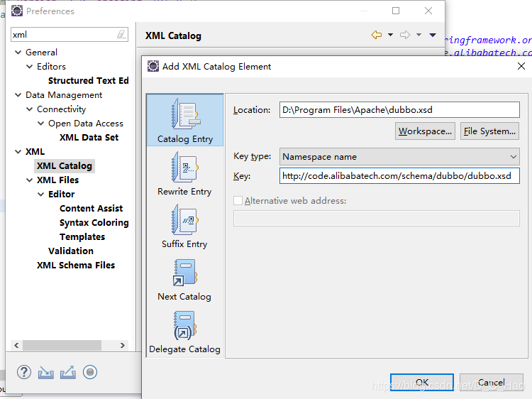This screenshot has width=532, height=399.
Task: Open the forward history dropdown arrow
Action: tap(419, 35)
